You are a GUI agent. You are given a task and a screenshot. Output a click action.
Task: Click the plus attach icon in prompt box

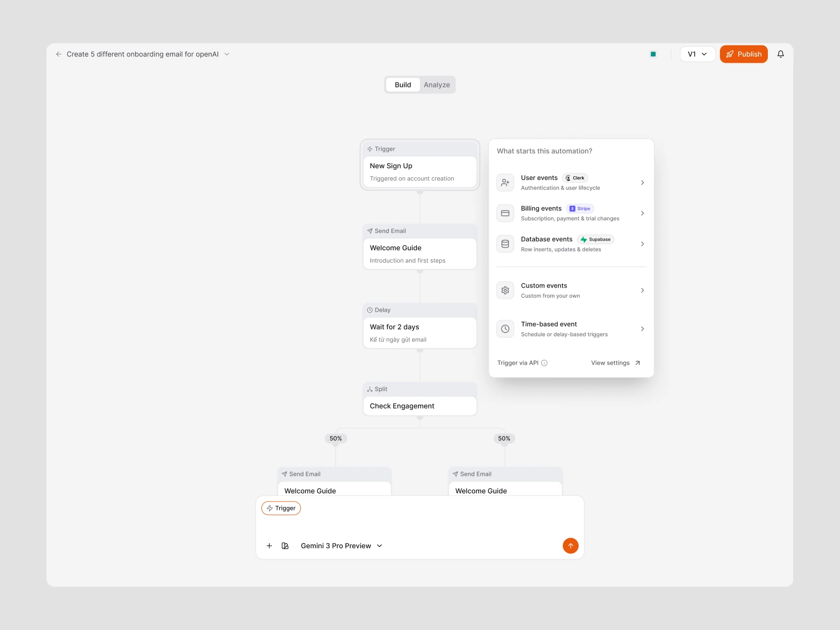(269, 546)
